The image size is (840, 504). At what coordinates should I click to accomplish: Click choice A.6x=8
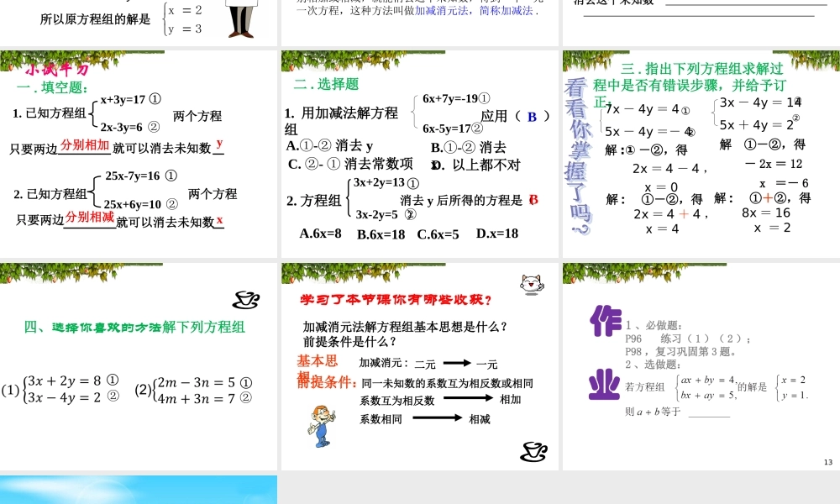(x=320, y=234)
